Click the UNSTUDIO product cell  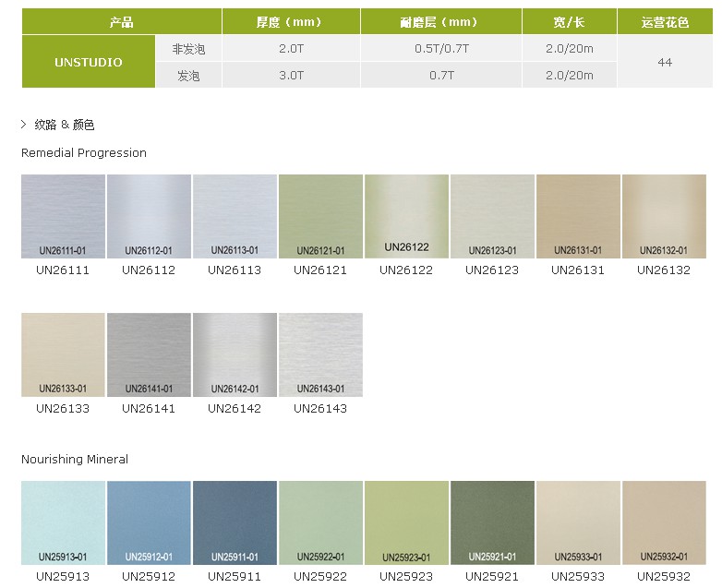click(89, 62)
